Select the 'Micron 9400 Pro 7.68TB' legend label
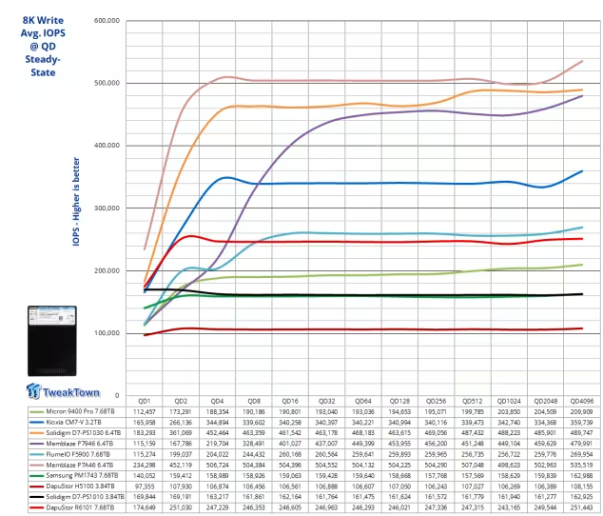This screenshot has height=516, width=603. coord(80,411)
